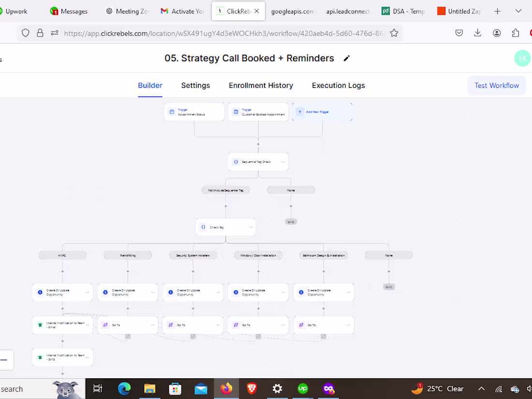Toggle the tracking protection shield icon
532x399 pixels.
point(25,32)
